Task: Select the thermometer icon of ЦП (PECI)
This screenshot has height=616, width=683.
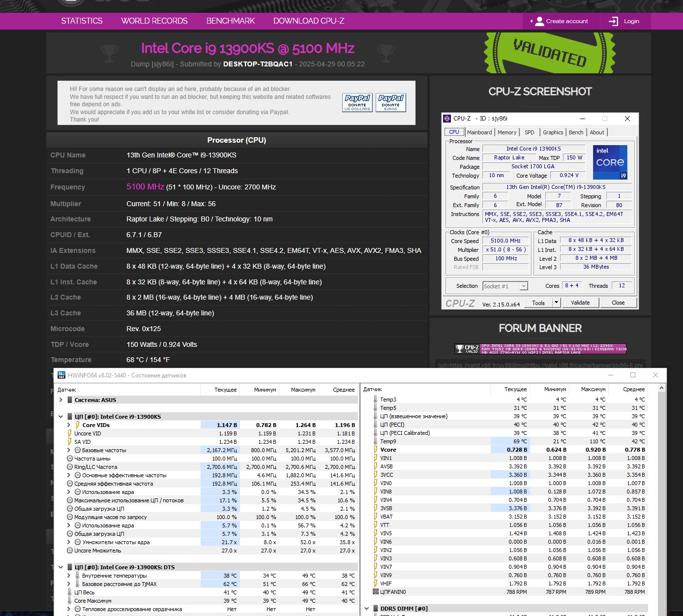Action: 376,425
